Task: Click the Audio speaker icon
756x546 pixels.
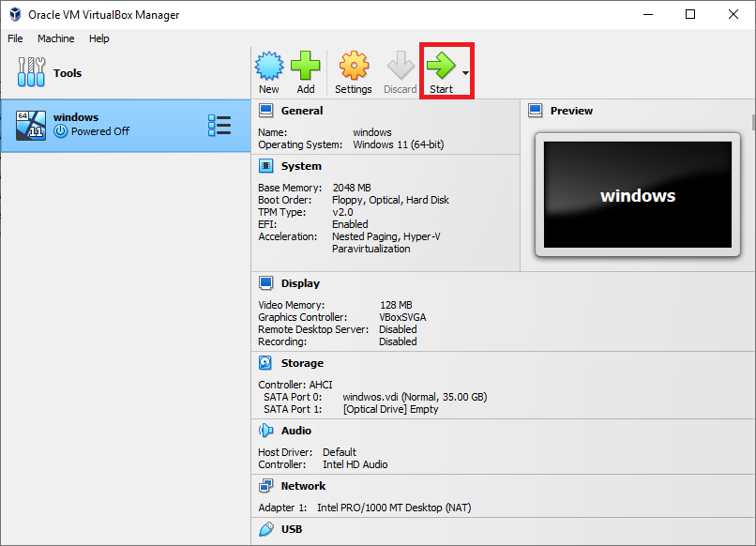Action: [x=265, y=431]
